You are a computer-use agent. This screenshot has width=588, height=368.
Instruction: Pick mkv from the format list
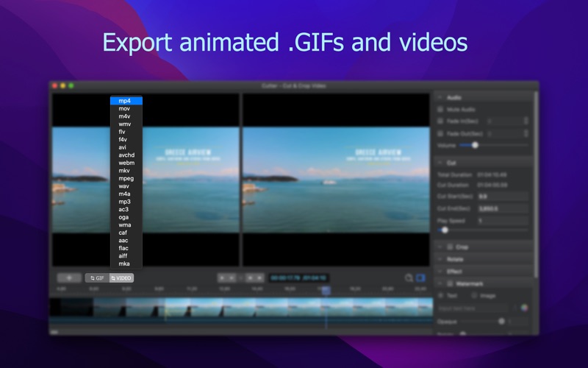126,171
